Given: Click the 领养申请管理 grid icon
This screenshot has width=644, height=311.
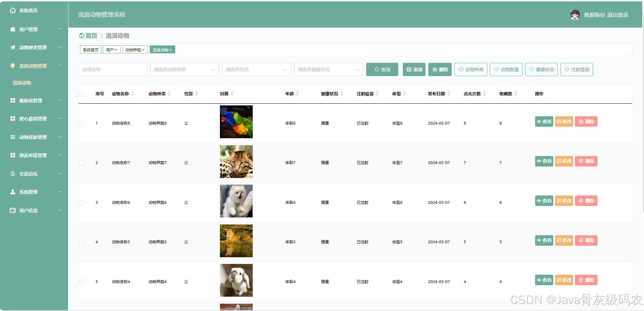Looking at the screenshot, I should 13,155.
